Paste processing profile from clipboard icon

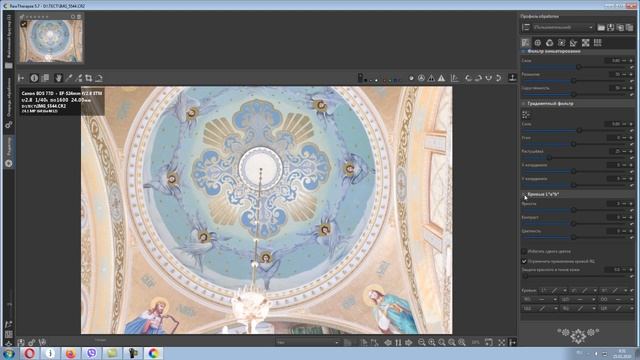[630, 27]
